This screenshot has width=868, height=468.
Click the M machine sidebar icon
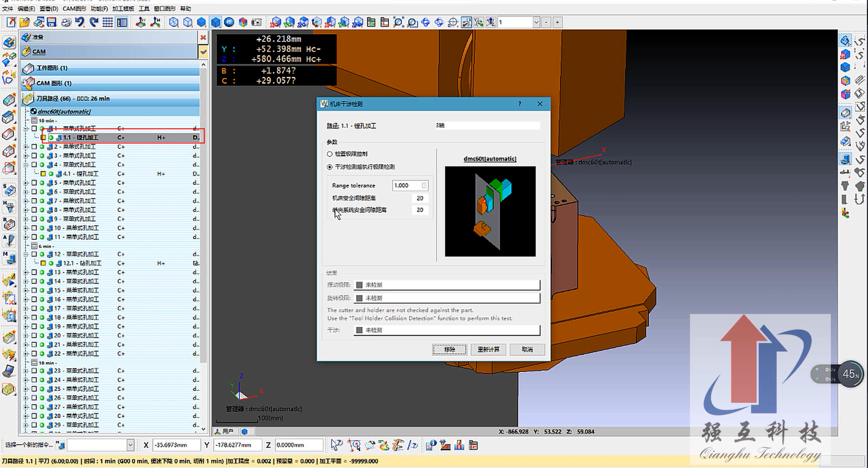tap(9, 257)
